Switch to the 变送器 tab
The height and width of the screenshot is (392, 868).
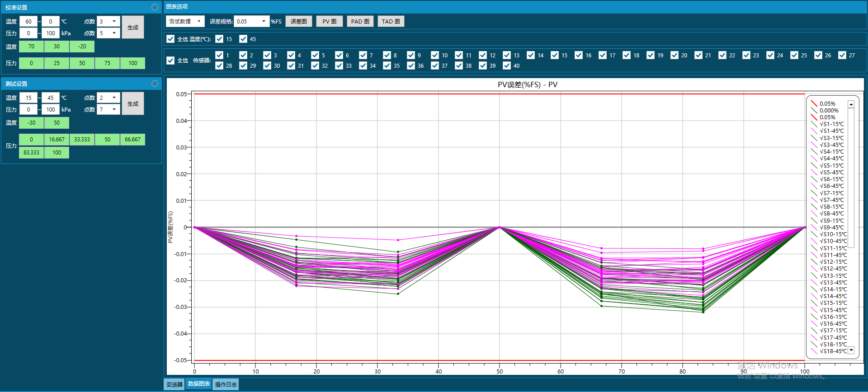174,384
